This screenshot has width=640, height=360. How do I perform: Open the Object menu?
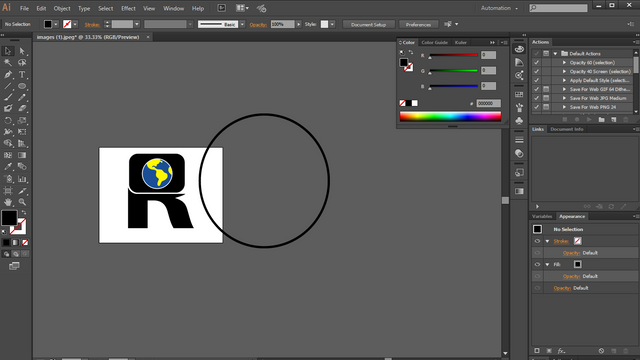pyautogui.click(x=62, y=8)
